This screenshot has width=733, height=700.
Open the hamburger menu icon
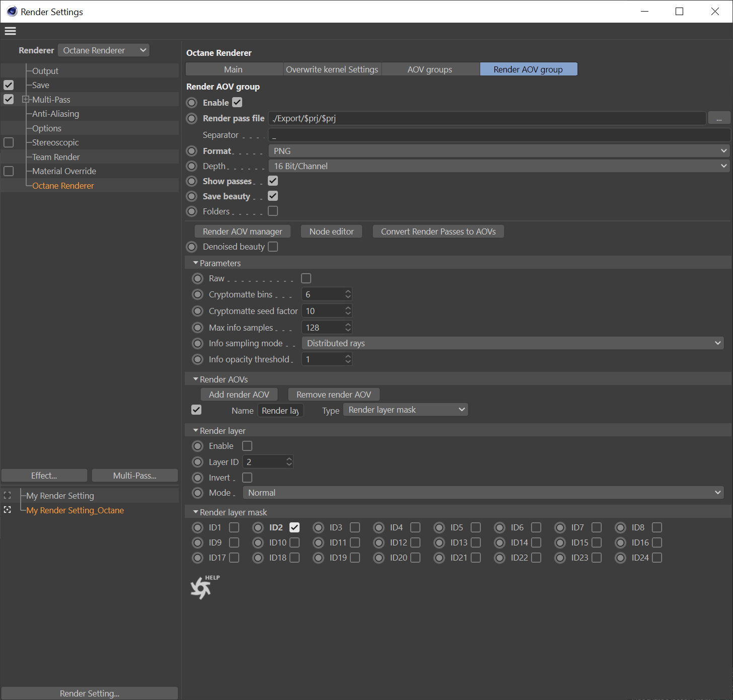tap(10, 31)
